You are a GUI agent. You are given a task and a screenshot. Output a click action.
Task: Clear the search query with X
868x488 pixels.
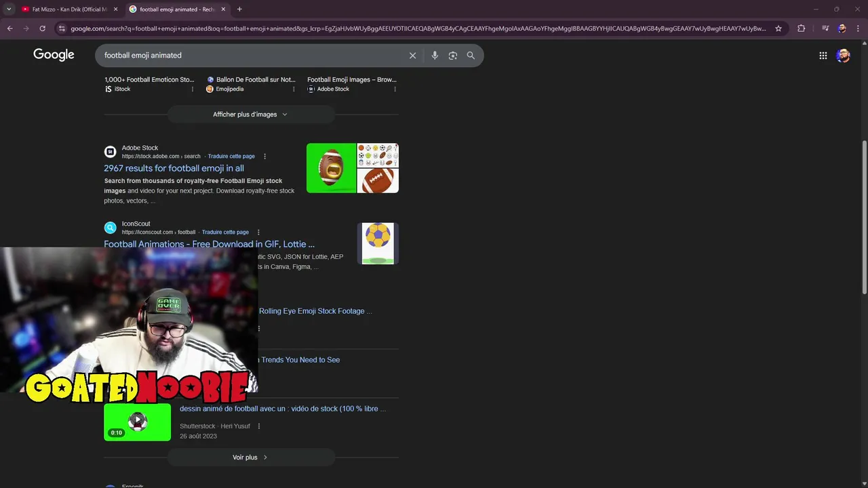(x=412, y=56)
